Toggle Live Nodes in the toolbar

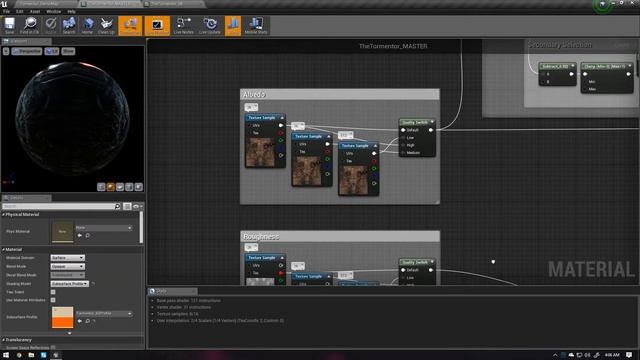coord(183,26)
